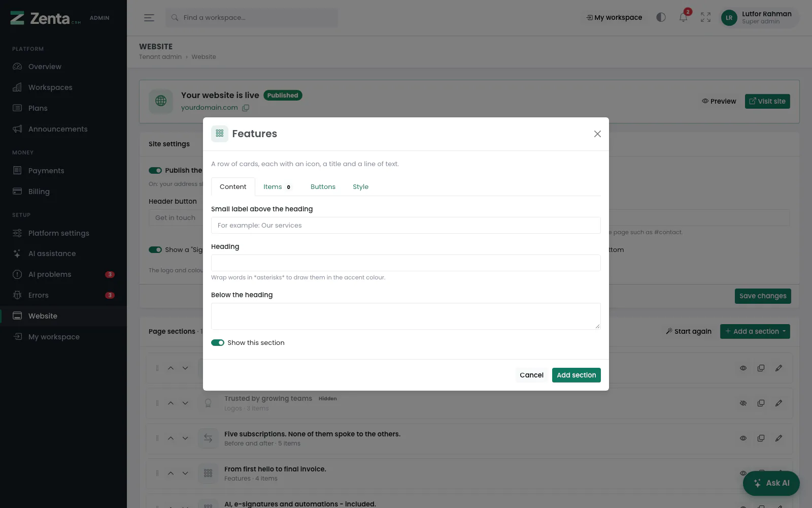Close the Features dialog
The height and width of the screenshot is (508, 812).
[x=597, y=134]
